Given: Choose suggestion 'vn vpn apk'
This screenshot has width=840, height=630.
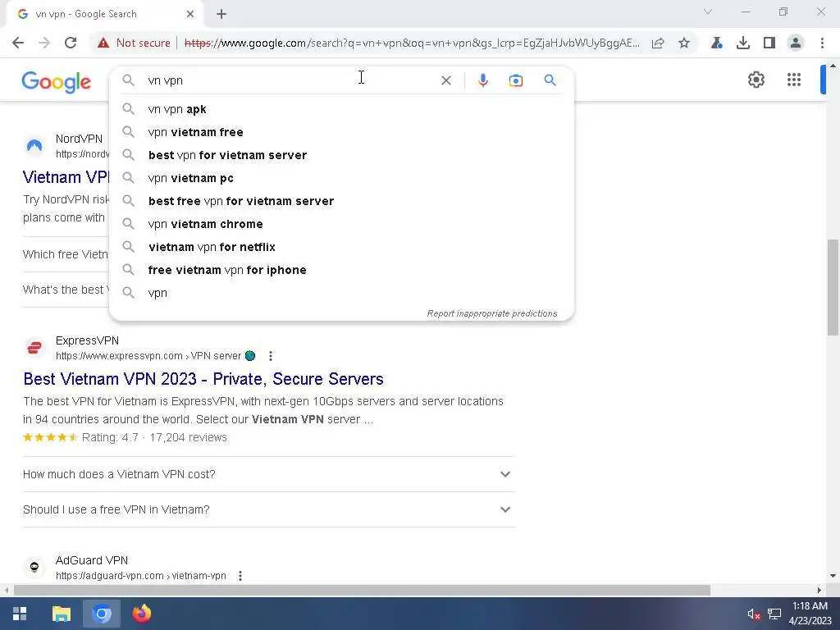Looking at the screenshot, I should click(341, 109).
